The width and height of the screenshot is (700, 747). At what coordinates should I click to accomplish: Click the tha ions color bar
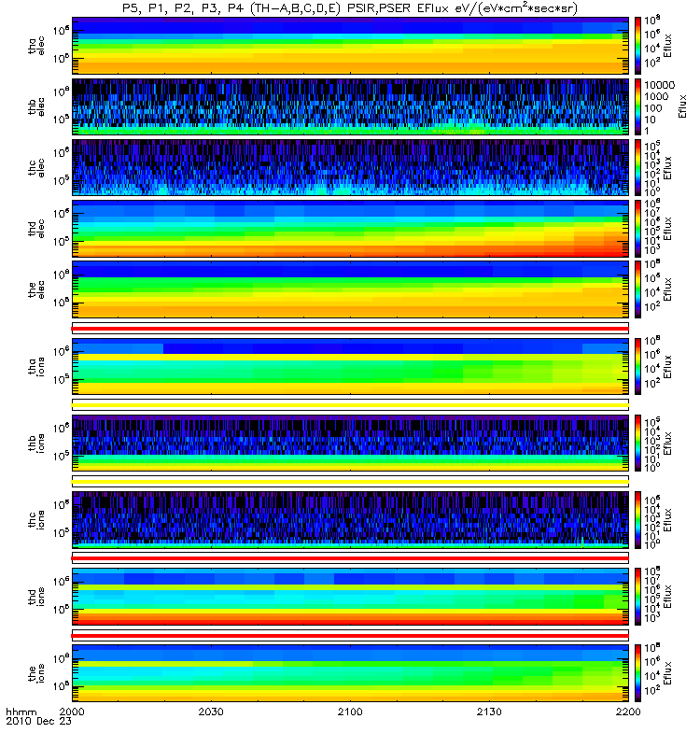click(x=637, y=367)
